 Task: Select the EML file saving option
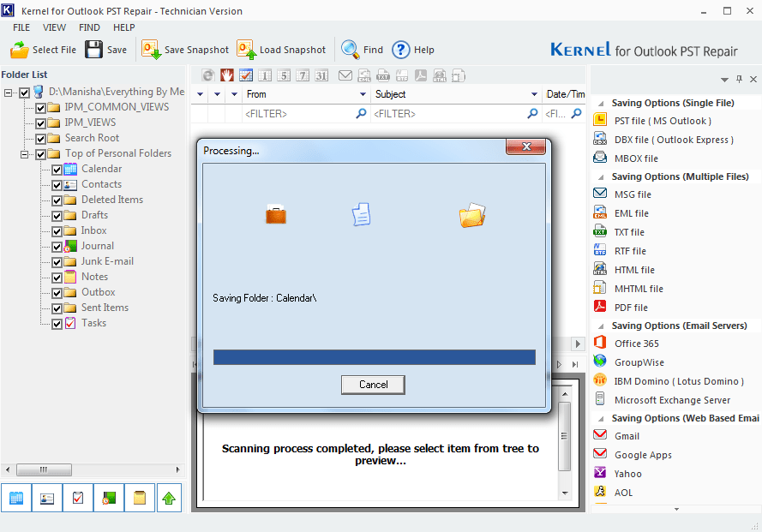(x=631, y=213)
